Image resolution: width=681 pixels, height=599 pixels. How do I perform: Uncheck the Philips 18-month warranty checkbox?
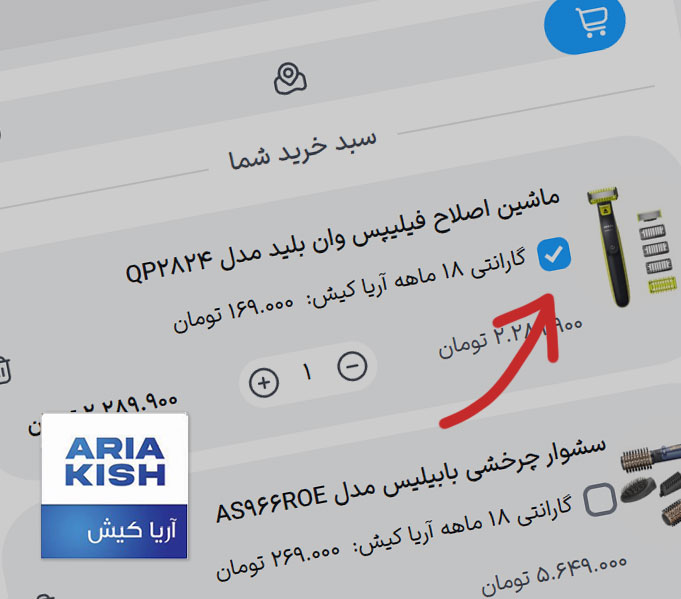(x=554, y=255)
